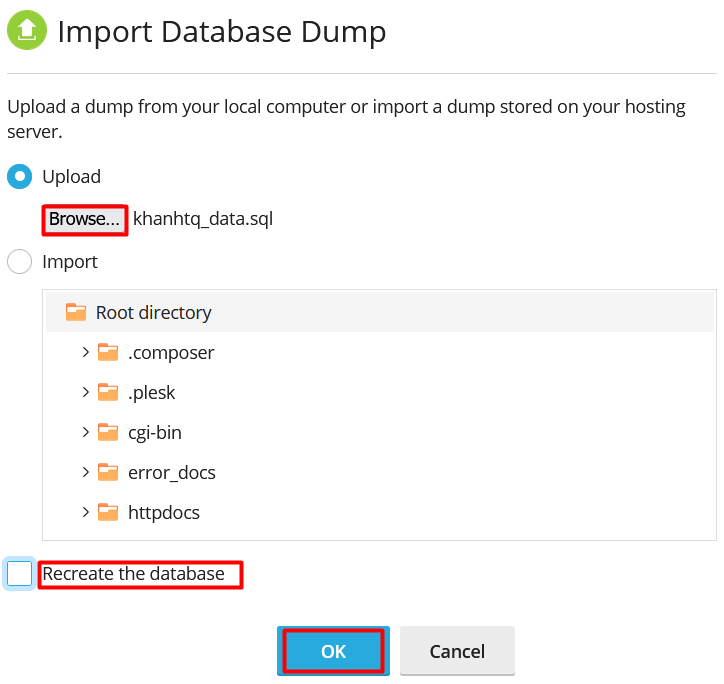Expand the .composer folder chevron
The width and height of the screenshot is (724, 684).
click(x=86, y=352)
